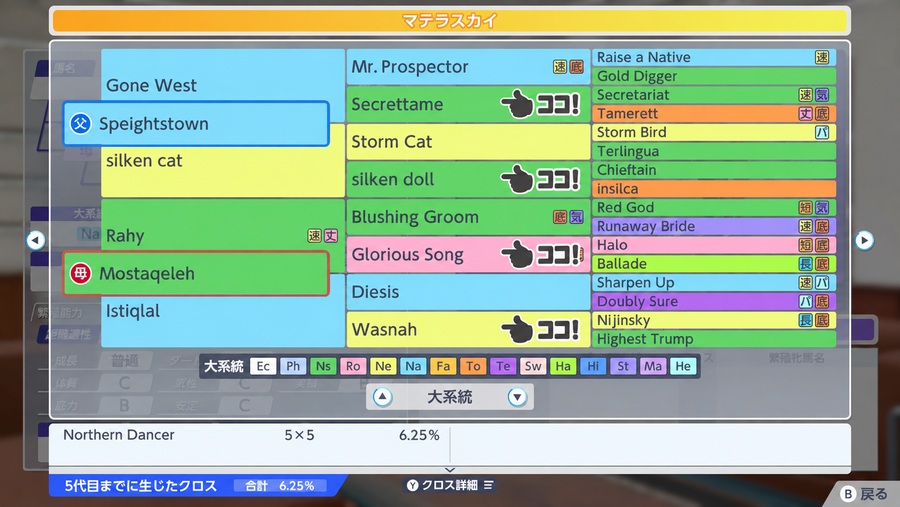The image size is (900, 507).
Task: Click the Gold Digger row
Action: [713, 76]
